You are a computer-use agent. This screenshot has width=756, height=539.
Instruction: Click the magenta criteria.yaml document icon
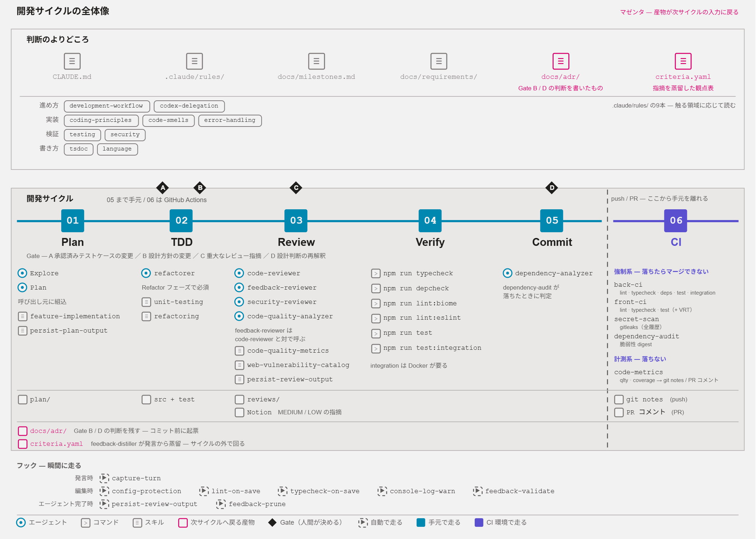tap(683, 61)
